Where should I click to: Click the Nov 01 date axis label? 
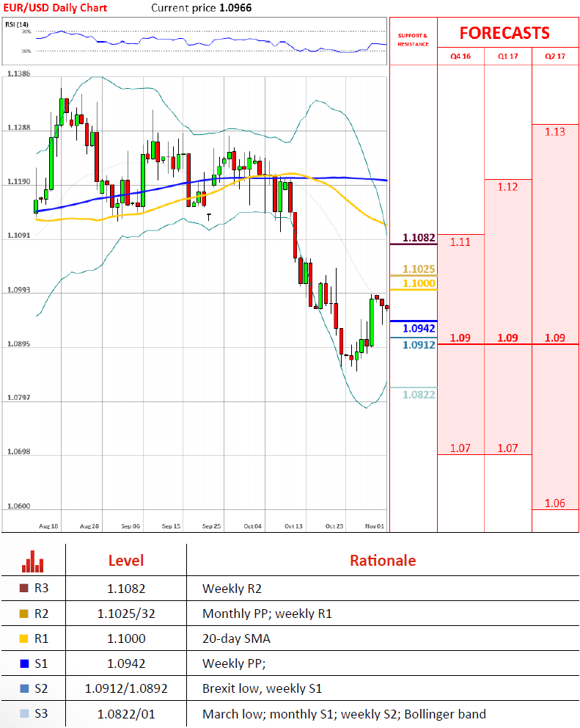click(375, 526)
